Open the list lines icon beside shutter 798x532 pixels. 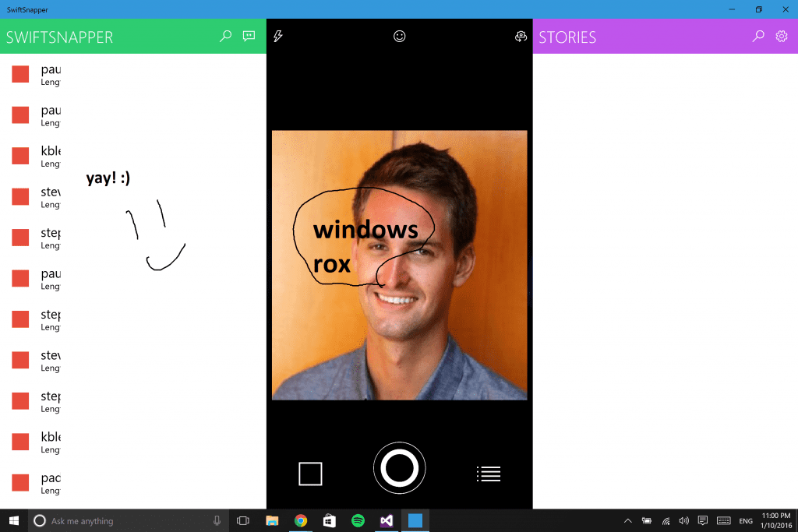pos(489,474)
